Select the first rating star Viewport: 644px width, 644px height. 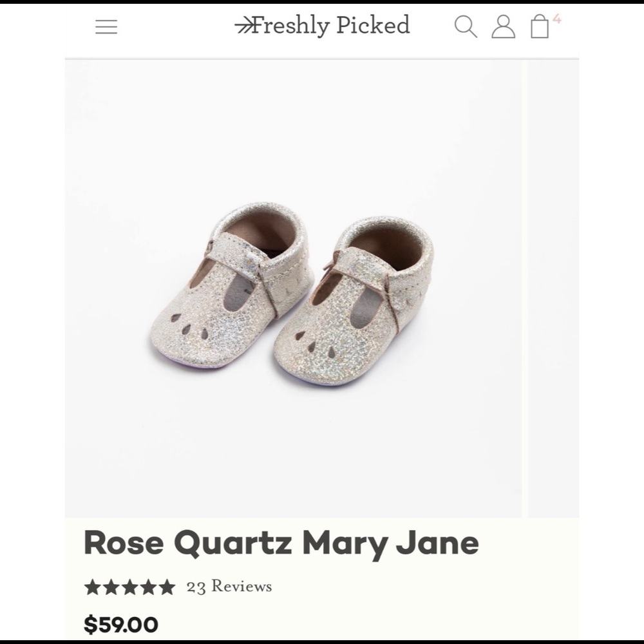[93, 586]
